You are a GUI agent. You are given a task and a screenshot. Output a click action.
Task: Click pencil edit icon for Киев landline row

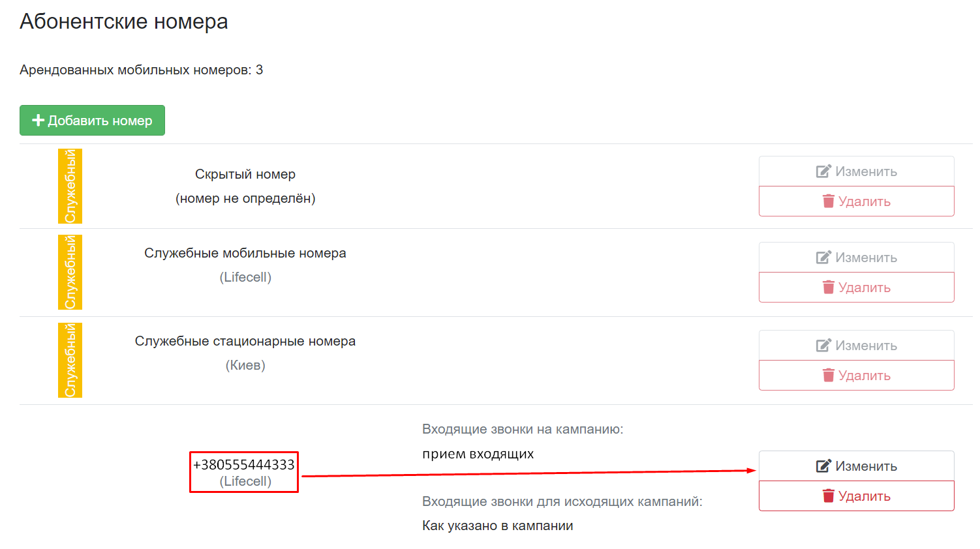(x=823, y=346)
